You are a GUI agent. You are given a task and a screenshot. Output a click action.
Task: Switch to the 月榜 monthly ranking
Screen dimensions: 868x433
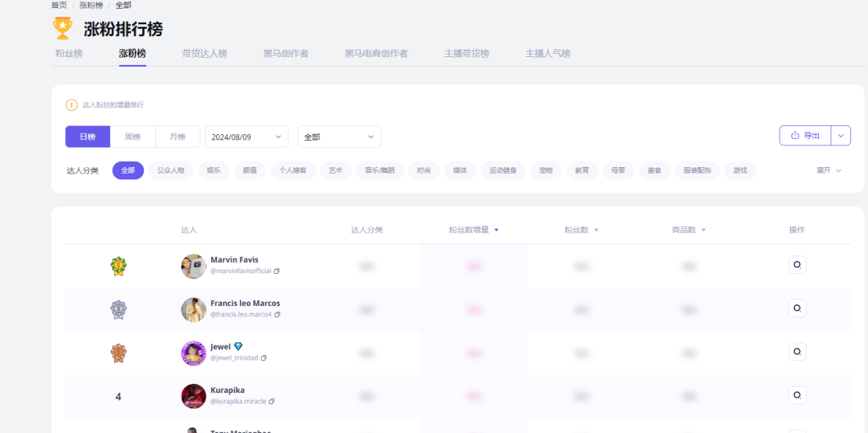click(177, 137)
